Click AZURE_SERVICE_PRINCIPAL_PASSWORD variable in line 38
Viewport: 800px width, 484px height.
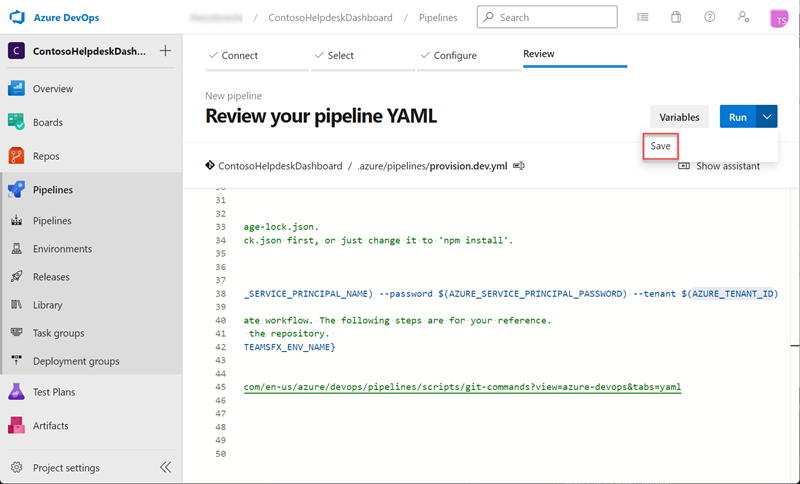click(x=535, y=294)
